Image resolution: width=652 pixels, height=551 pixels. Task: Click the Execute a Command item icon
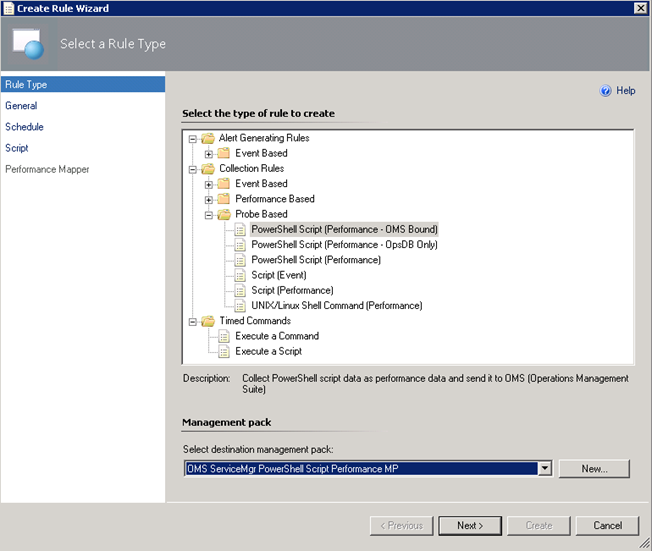[x=224, y=336]
